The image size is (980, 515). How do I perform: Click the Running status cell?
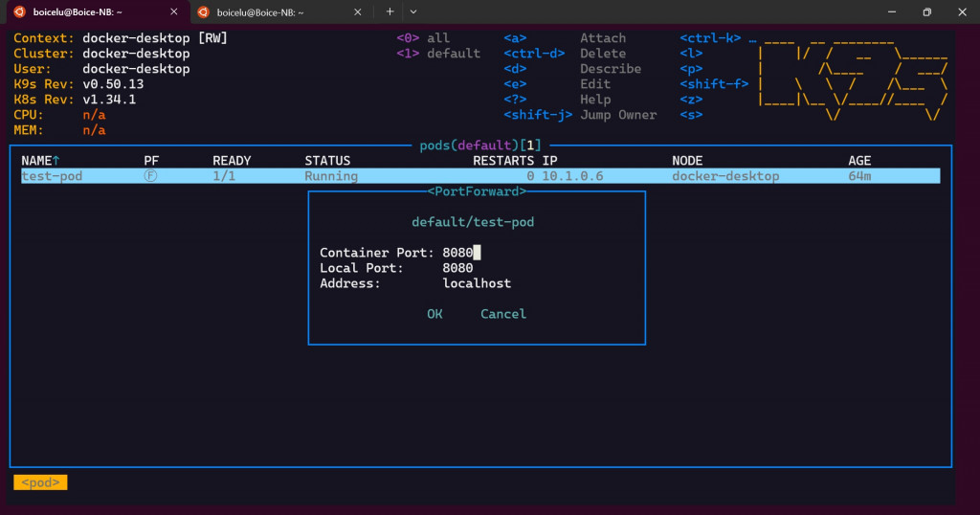tap(331, 176)
